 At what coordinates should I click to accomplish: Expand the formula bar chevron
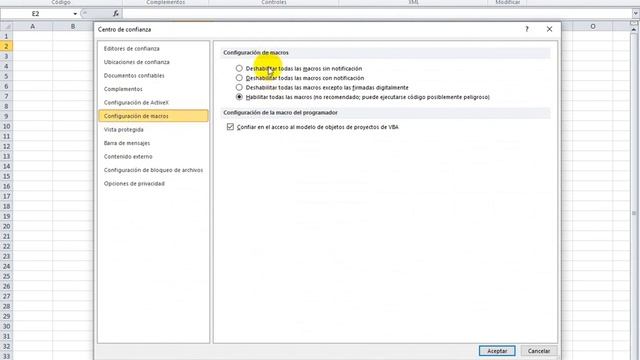(636, 13)
